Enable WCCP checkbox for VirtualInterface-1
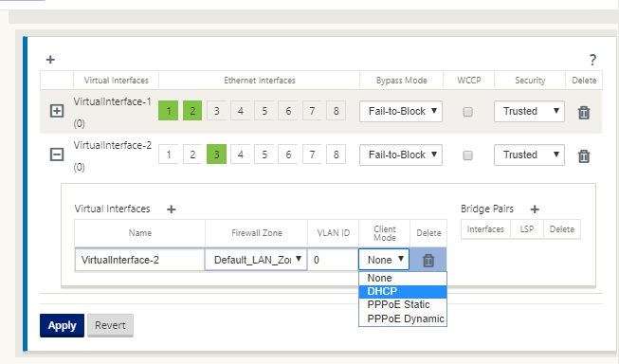 467,112
